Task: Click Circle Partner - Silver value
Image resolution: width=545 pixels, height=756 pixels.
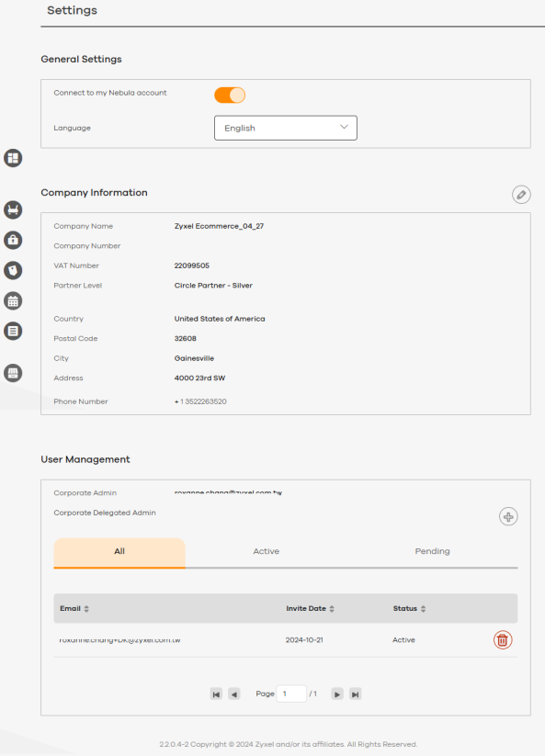Action: coord(213,286)
